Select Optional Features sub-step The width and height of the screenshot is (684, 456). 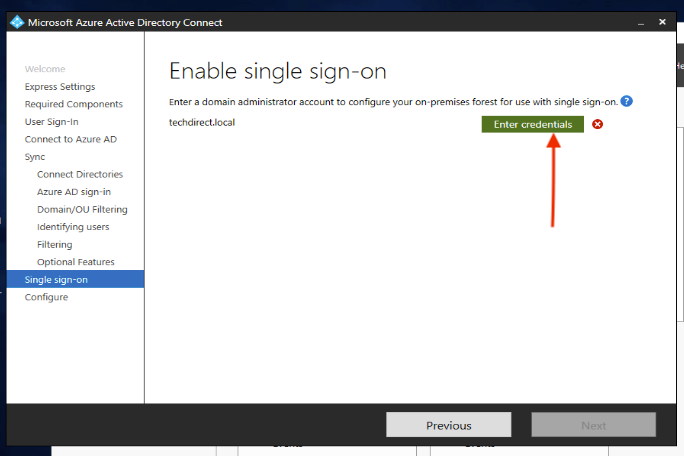click(75, 262)
